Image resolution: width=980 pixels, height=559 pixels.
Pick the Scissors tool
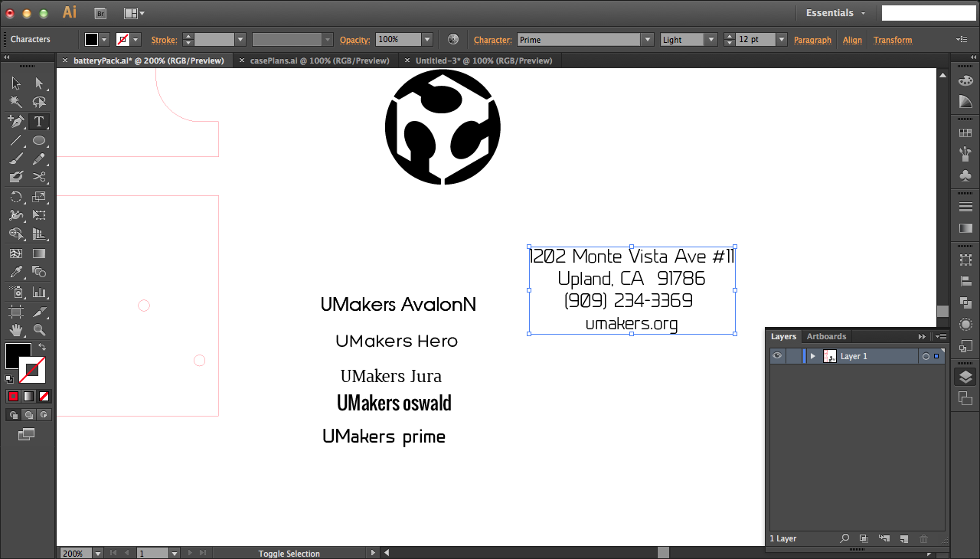point(39,177)
